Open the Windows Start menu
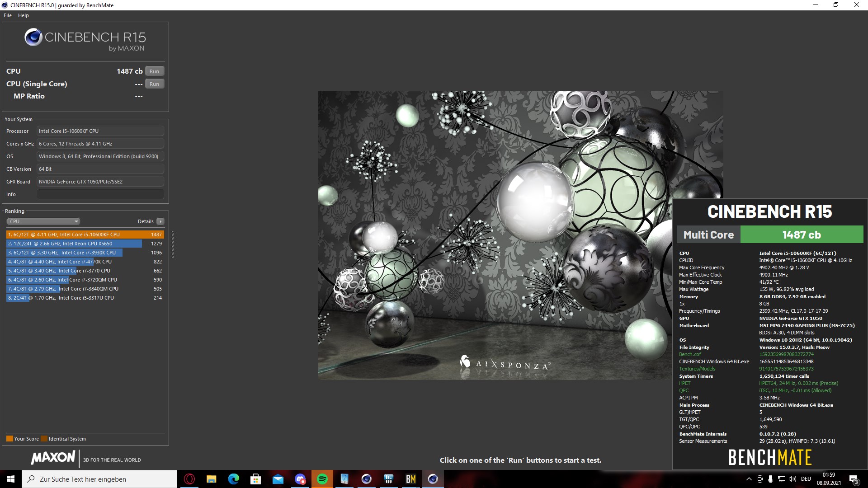Image resolution: width=868 pixels, height=488 pixels. click(x=11, y=479)
